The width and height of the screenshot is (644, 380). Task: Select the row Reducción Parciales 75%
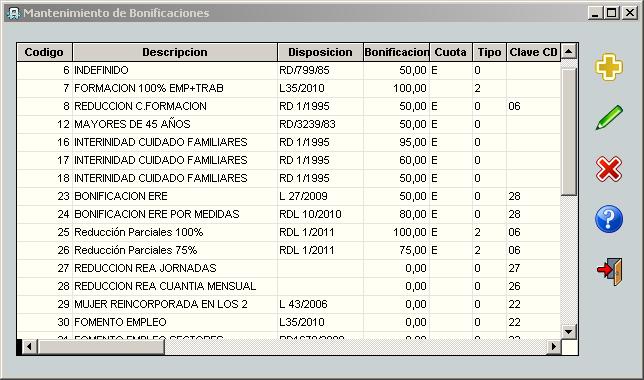[x=289, y=250]
